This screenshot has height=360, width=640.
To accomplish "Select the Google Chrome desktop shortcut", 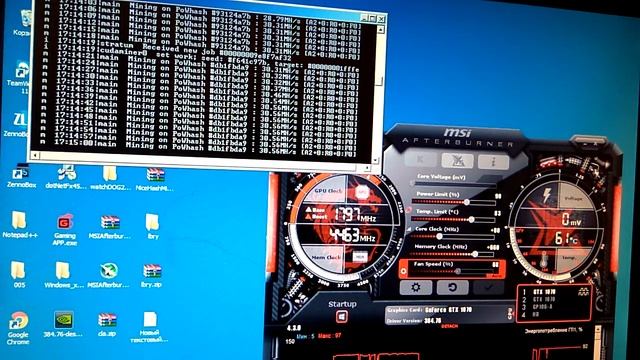I will click(18, 328).
